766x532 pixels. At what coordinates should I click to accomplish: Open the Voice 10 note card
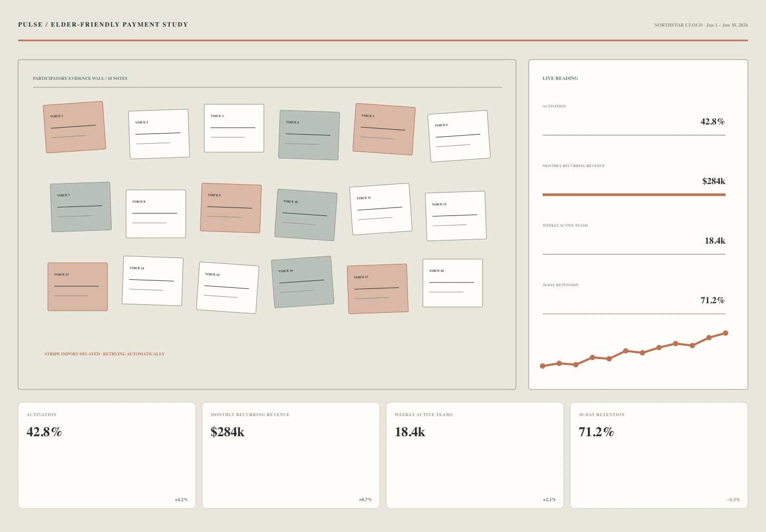tap(306, 215)
